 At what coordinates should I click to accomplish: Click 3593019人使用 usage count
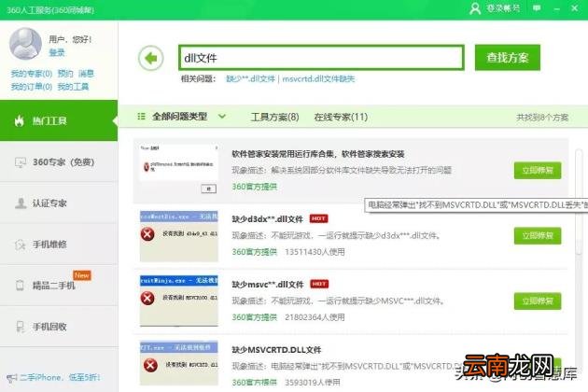pos(313,383)
